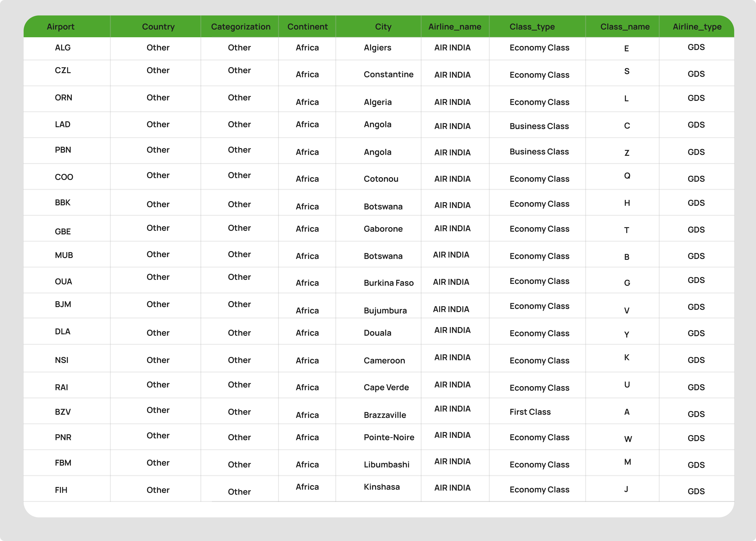The height and width of the screenshot is (541, 756).
Task: Click class name Y in DLA row
Action: [626, 335]
